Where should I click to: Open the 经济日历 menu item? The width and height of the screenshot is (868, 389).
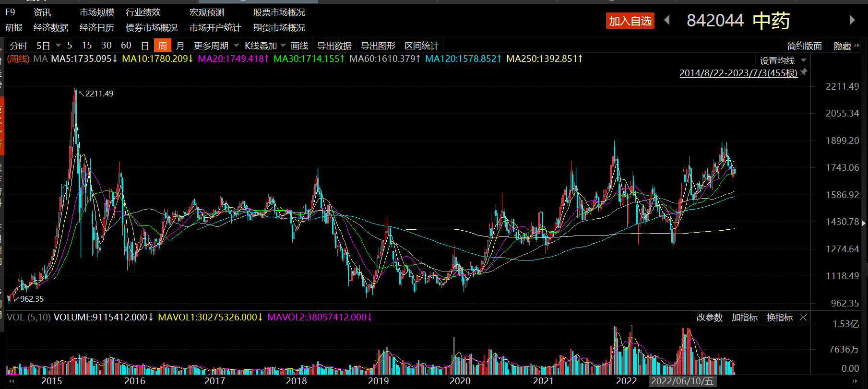[96, 28]
